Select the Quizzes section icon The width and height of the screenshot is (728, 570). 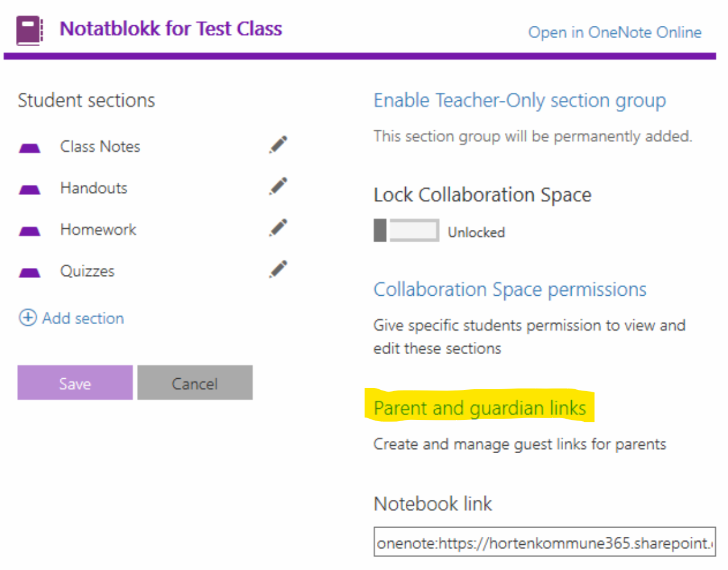point(30,271)
